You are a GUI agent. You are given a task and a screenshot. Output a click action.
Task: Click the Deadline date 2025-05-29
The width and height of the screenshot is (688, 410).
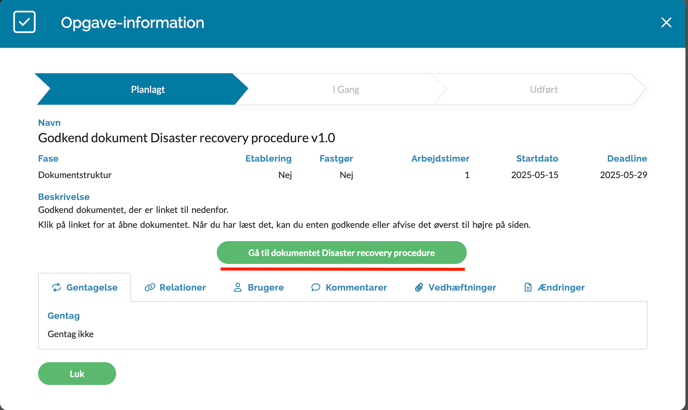coord(623,175)
